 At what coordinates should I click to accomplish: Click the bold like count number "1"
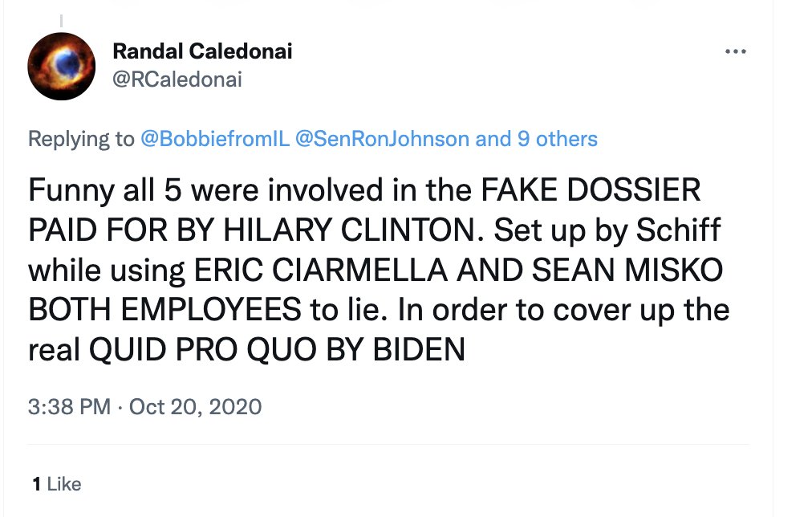(37, 484)
